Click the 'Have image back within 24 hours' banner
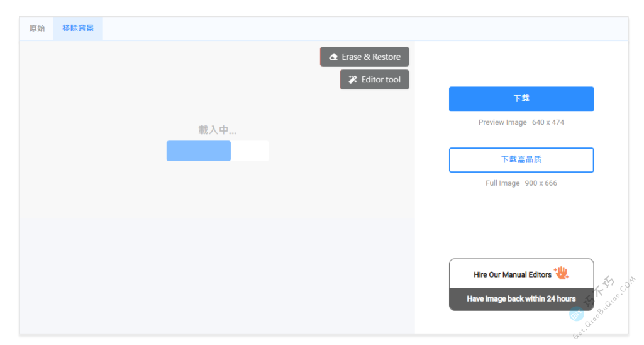 pyautogui.click(x=521, y=299)
